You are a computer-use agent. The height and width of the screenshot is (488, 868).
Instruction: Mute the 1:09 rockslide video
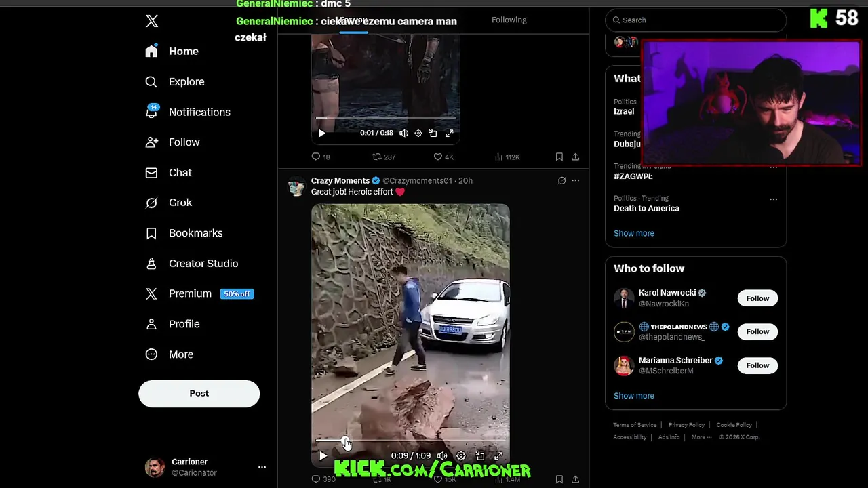click(x=442, y=456)
